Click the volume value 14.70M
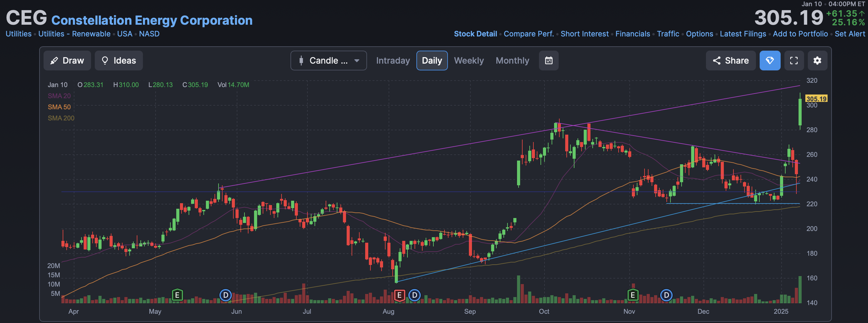The width and height of the screenshot is (868, 323). coord(238,85)
